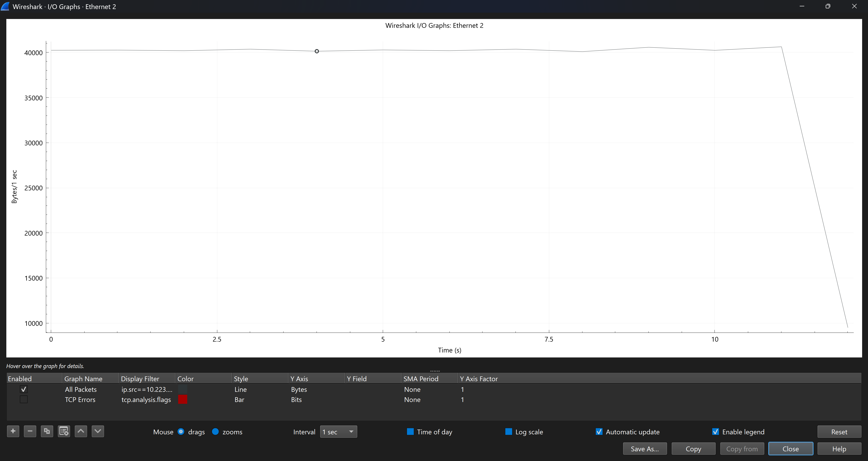868x461 pixels.
Task: Click the Bytes/1 sec axis label
Action: point(14,187)
